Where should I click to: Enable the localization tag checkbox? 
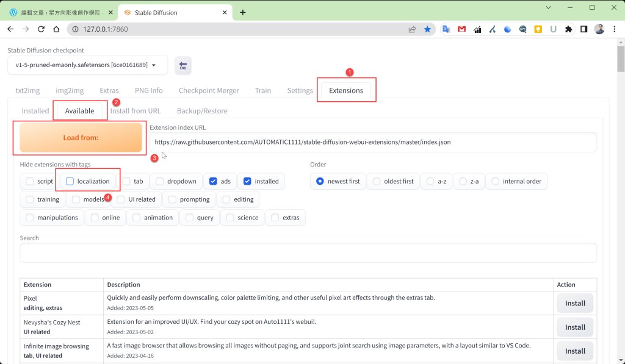pyautogui.click(x=70, y=181)
